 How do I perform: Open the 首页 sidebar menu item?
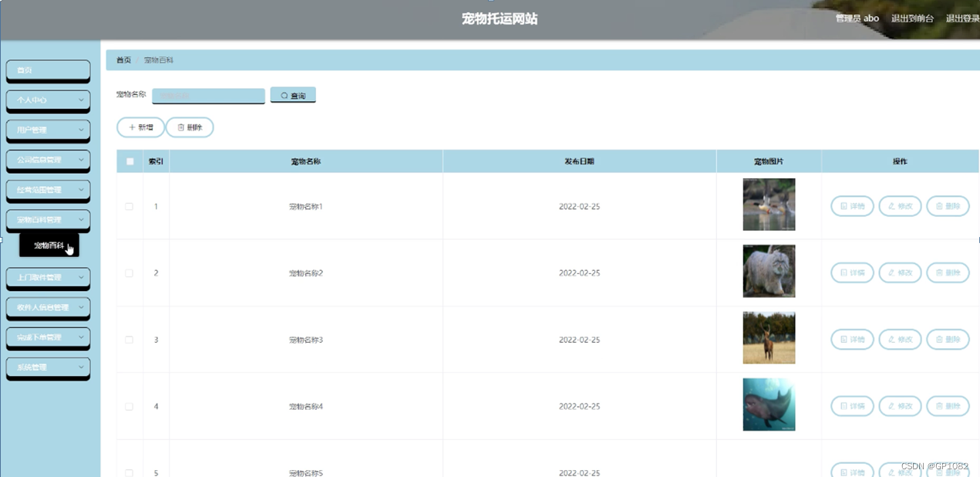[x=48, y=70]
